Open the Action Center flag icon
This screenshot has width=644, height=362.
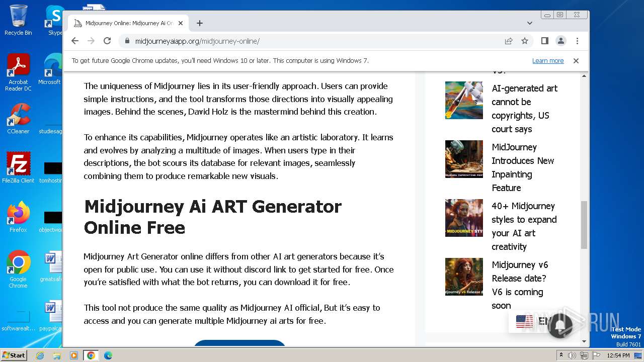tap(596, 355)
